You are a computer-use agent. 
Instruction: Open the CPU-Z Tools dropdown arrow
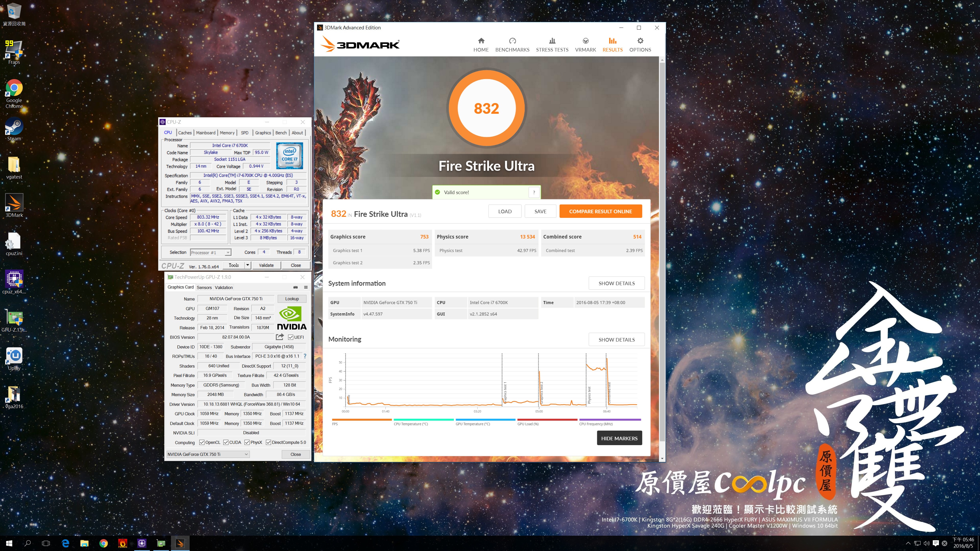[248, 265]
